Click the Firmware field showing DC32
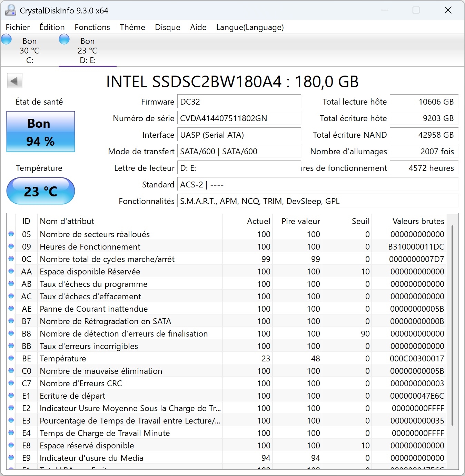Screen dimensions: 465x476 [239, 102]
